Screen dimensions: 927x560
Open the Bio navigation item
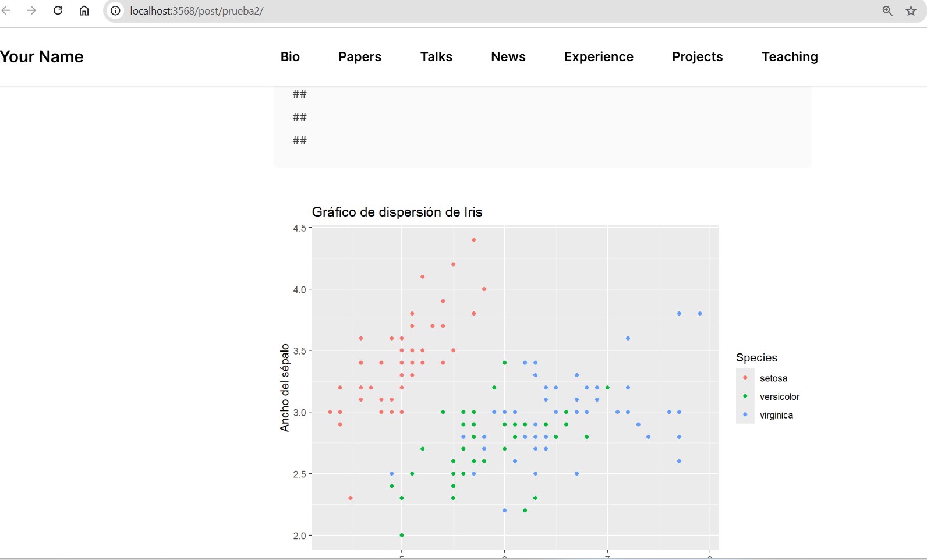point(290,56)
